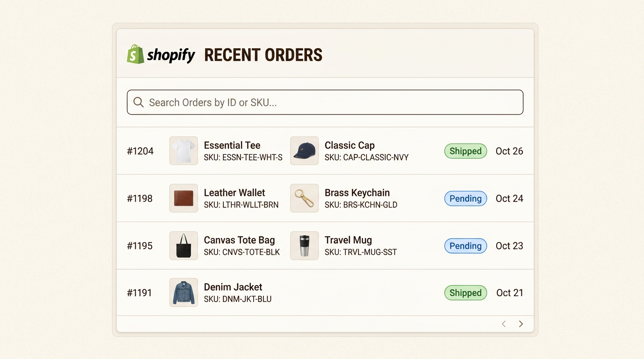Open order #1195
The image size is (644, 359).
pyautogui.click(x=140, y=246)
